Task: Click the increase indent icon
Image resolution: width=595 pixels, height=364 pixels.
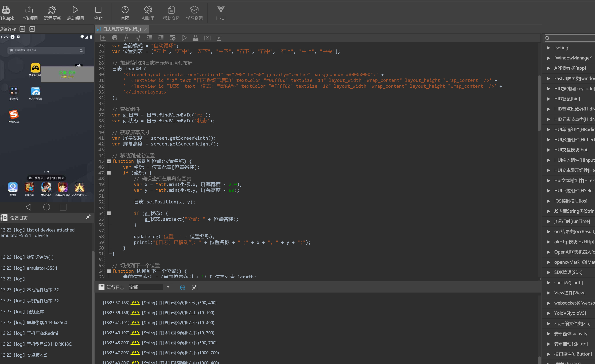Action: click(161, 38)
